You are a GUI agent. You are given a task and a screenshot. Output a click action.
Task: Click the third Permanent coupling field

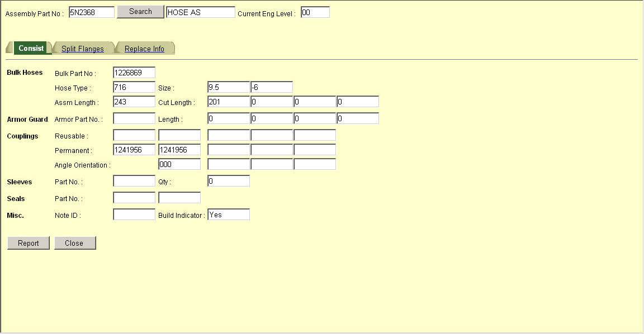[229, 150]
